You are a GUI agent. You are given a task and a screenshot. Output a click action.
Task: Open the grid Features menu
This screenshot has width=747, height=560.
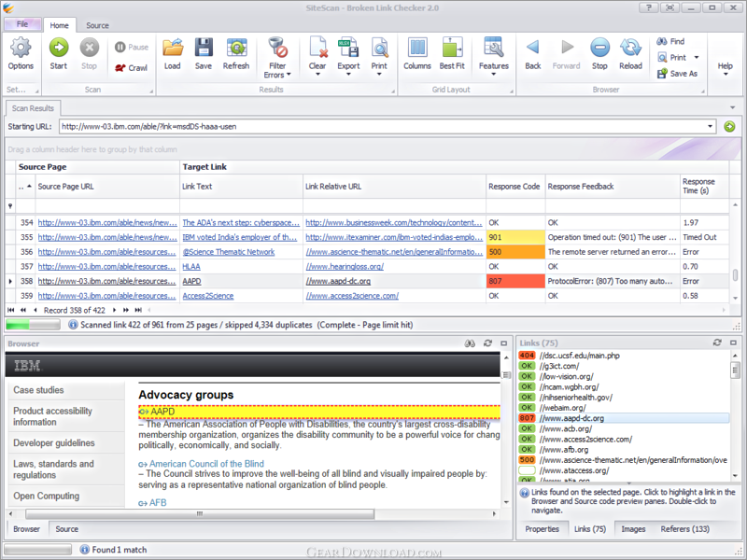[x=494, y=56]
